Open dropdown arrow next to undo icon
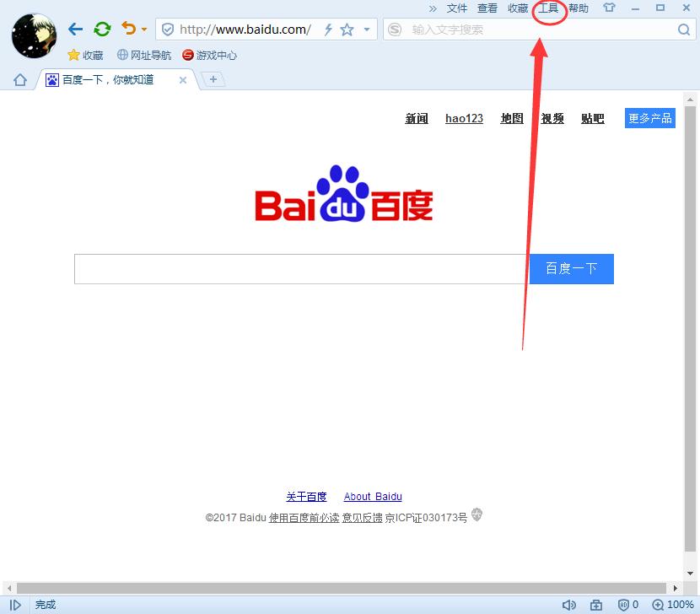The width and height of the screenshot is (700, 614). tap(144, 30)
